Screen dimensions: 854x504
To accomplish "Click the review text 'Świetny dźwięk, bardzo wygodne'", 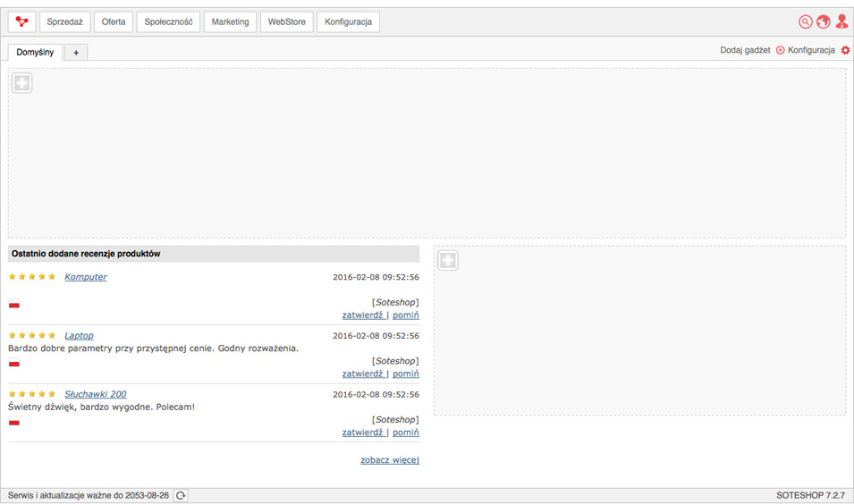I will pyautogui.click(x=101, y=407).
